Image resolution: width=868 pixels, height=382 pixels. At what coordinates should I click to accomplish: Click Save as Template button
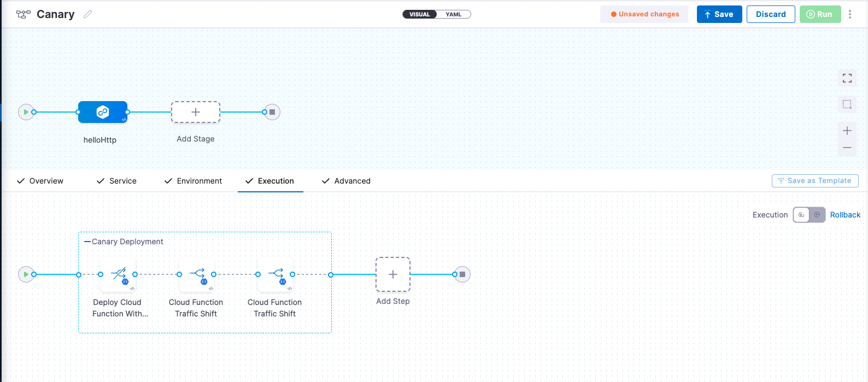(x=814, y=181)
